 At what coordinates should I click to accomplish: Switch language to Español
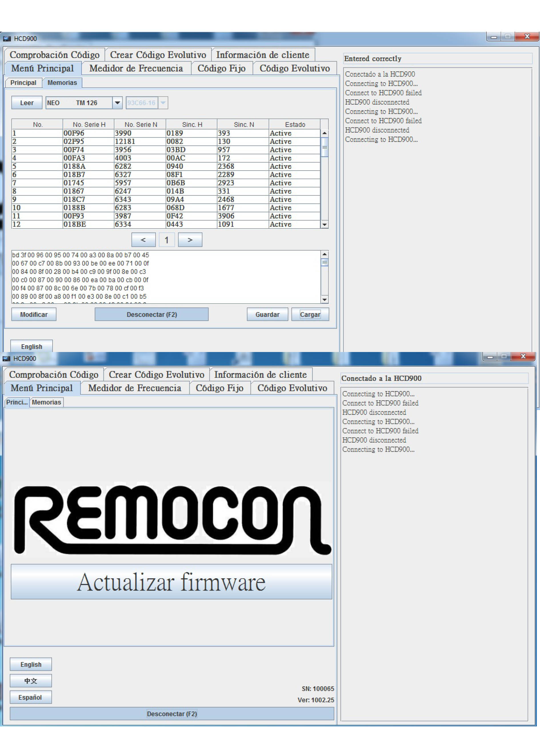pyautogui.click(x=30, y=697)
